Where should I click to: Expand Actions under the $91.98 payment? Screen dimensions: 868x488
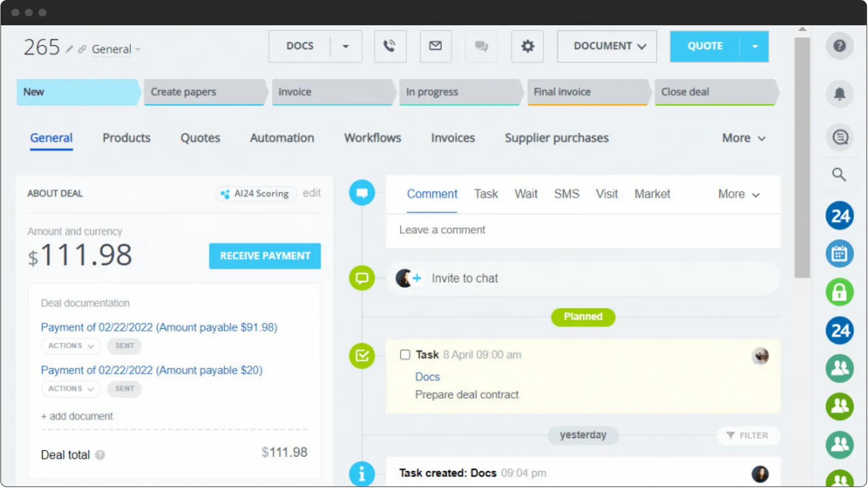click(70, 346)
